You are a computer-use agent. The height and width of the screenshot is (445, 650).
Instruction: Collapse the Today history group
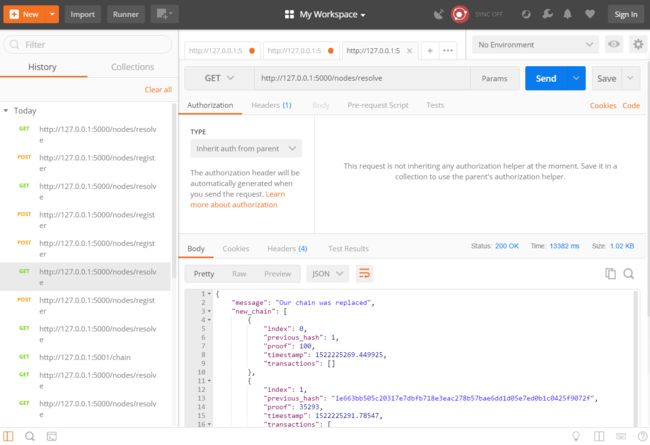pos(6,111)
